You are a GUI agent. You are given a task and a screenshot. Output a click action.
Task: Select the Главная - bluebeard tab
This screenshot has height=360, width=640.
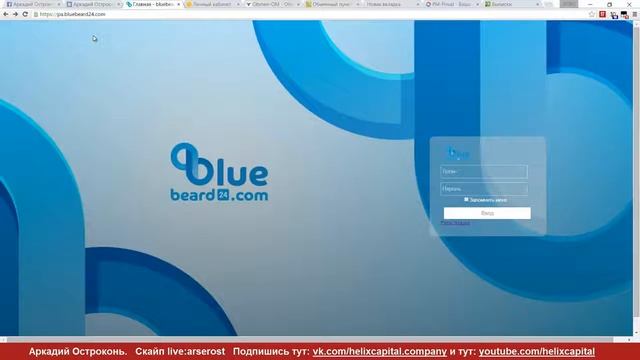(x=152, y=4)
